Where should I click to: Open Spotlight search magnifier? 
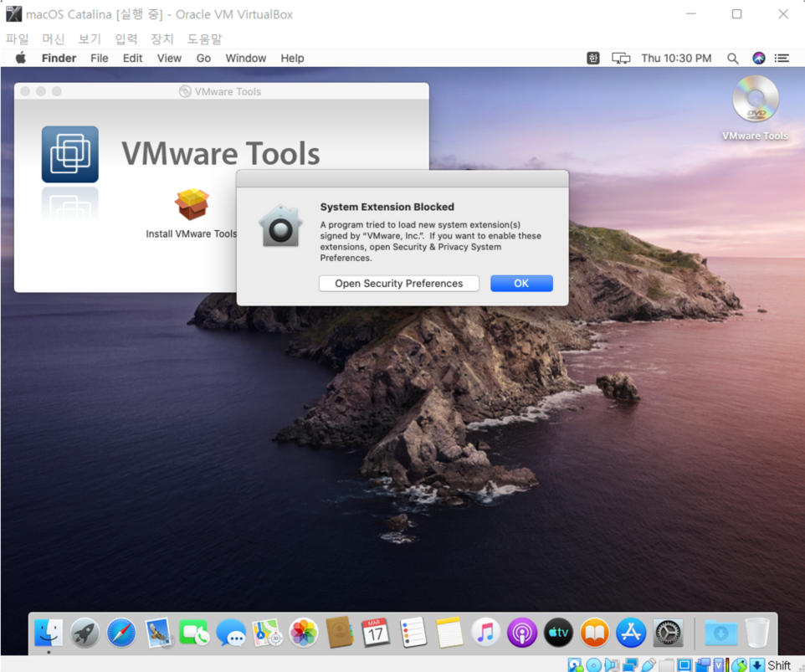pyautogui.click(x=732, y=59)
